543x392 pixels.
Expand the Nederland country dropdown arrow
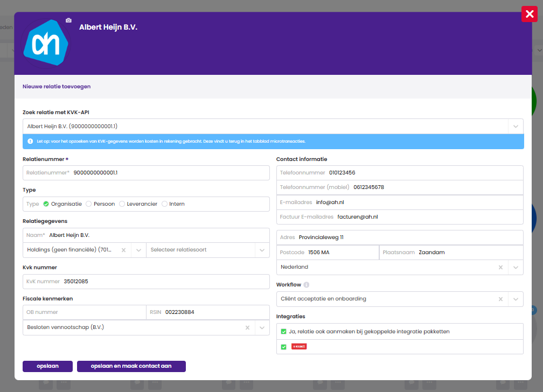[x=516, y=267]
